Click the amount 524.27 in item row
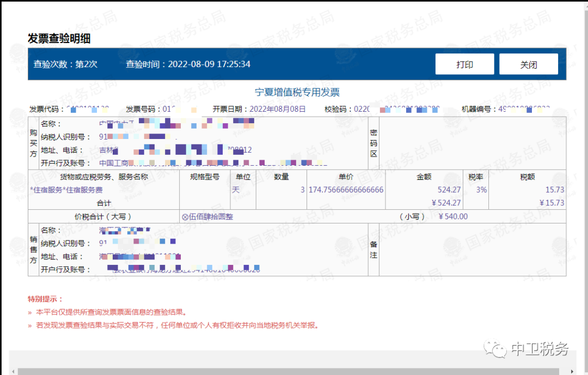This screenshot has width=588, height=375. 449,190
